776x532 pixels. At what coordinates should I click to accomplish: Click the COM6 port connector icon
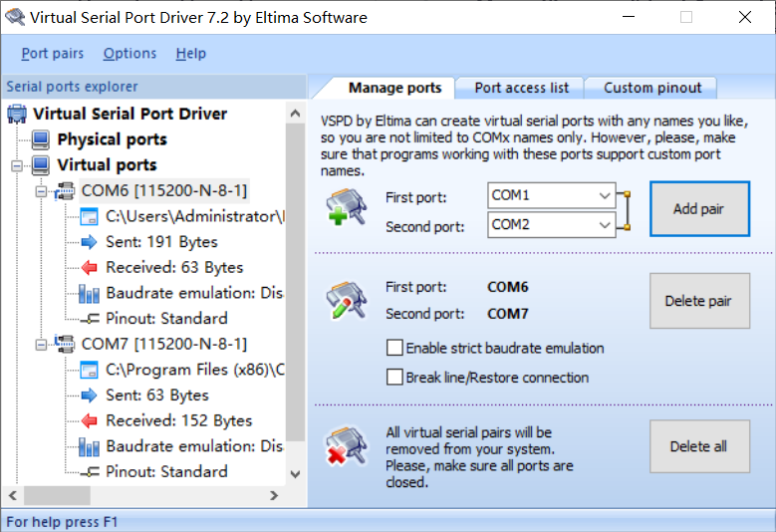tap(65, 191)
